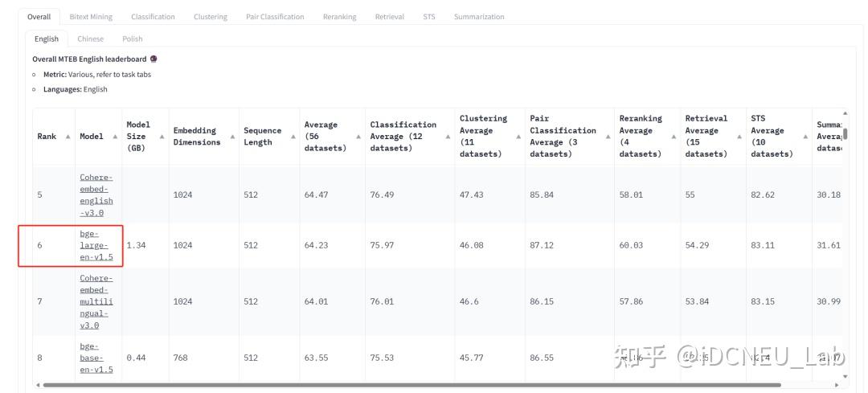Sort by Average (56 datasets) arrow
This screenshot has width=868, height=393.
[x=358, y=136]
